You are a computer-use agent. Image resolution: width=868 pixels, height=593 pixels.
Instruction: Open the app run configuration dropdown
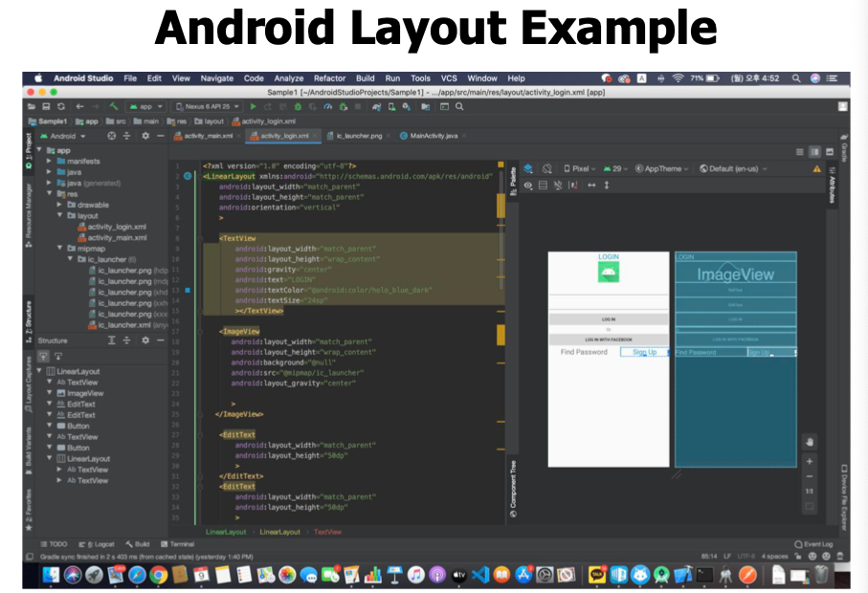(145, 106)
